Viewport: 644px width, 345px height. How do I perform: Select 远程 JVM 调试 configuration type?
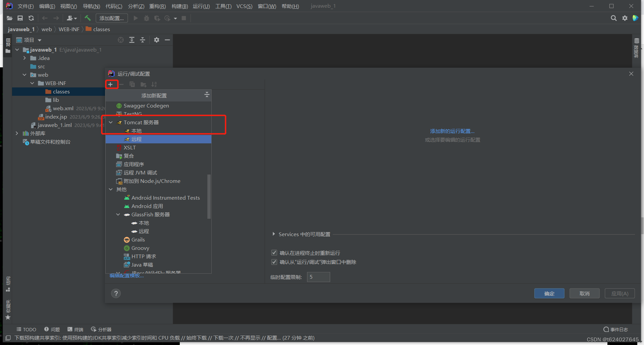point(158,172)
